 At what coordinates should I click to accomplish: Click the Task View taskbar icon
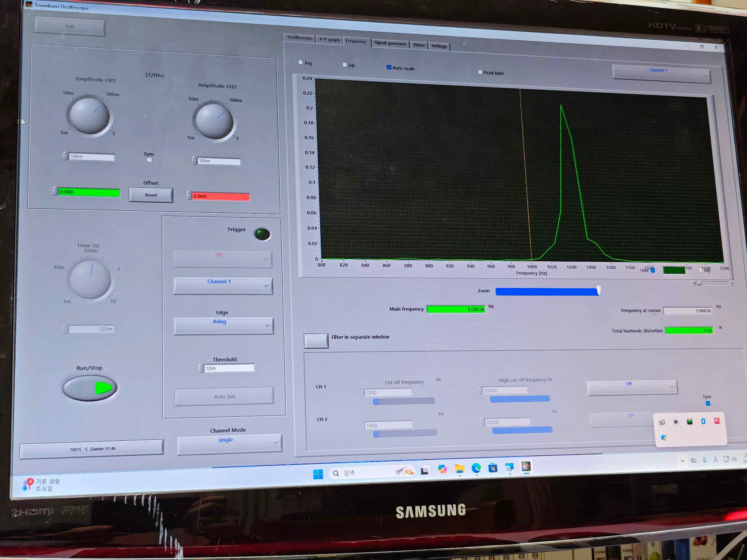(425, 471)
